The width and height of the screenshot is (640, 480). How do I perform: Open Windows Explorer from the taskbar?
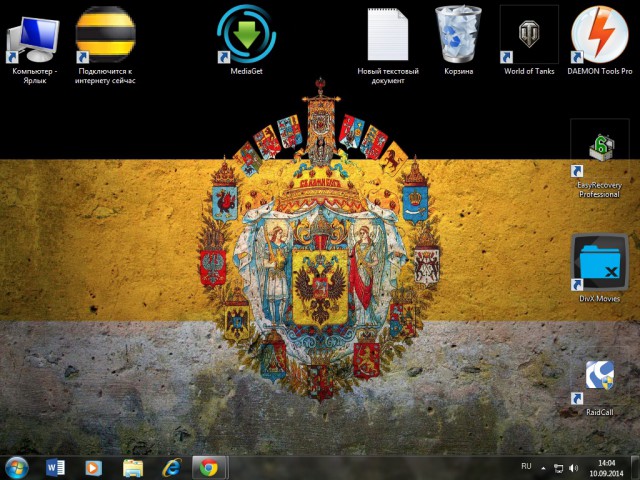(133, 468)
